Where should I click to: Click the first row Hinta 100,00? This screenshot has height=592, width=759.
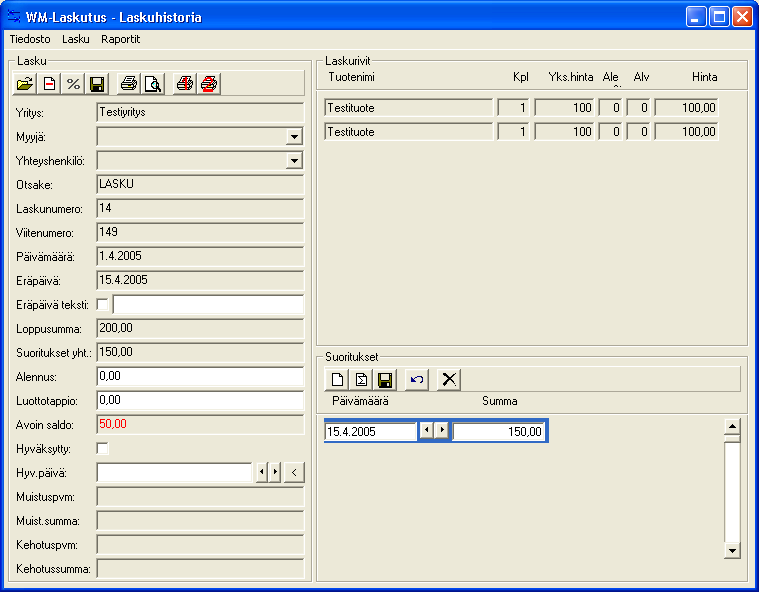click(x=686, y=107)
